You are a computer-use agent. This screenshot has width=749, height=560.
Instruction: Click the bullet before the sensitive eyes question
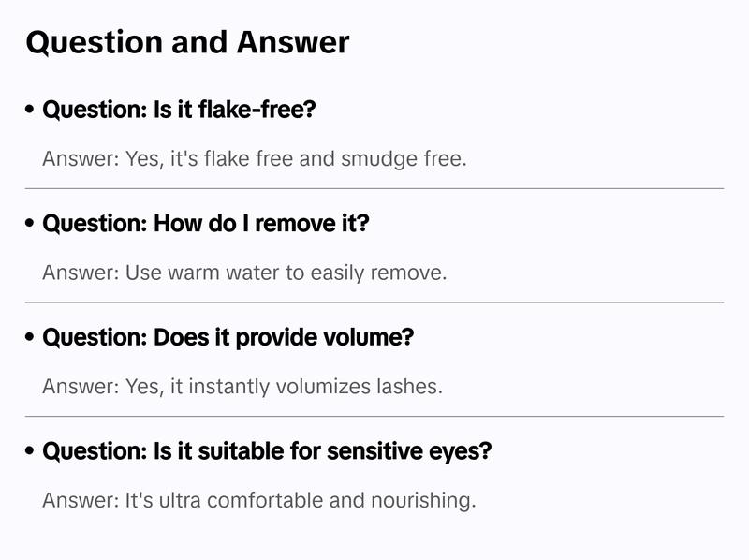click(x=31, y=451)
